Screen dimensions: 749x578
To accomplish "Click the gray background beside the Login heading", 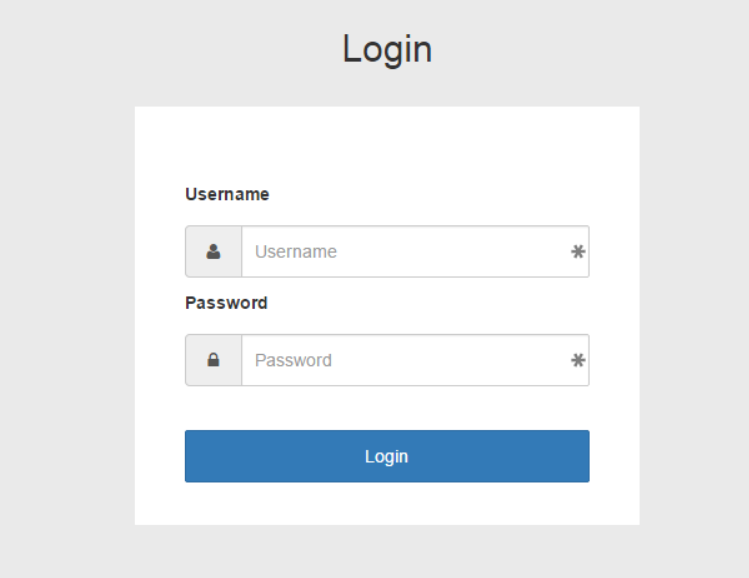I will tap(573, 48).
